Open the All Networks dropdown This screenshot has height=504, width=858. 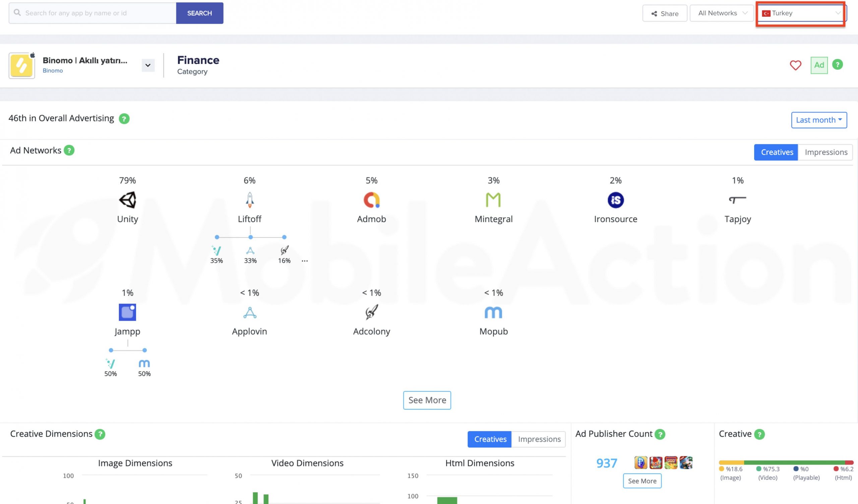coord(722,13)
